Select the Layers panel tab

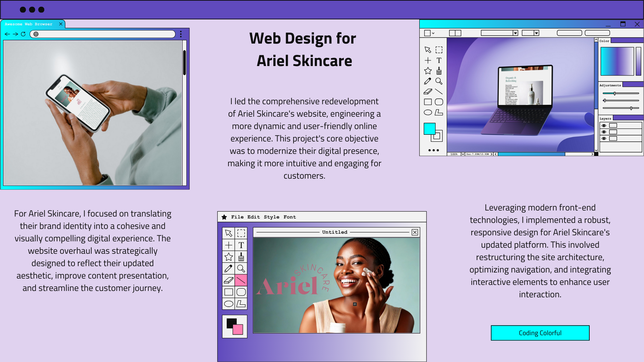coord(605,119)
